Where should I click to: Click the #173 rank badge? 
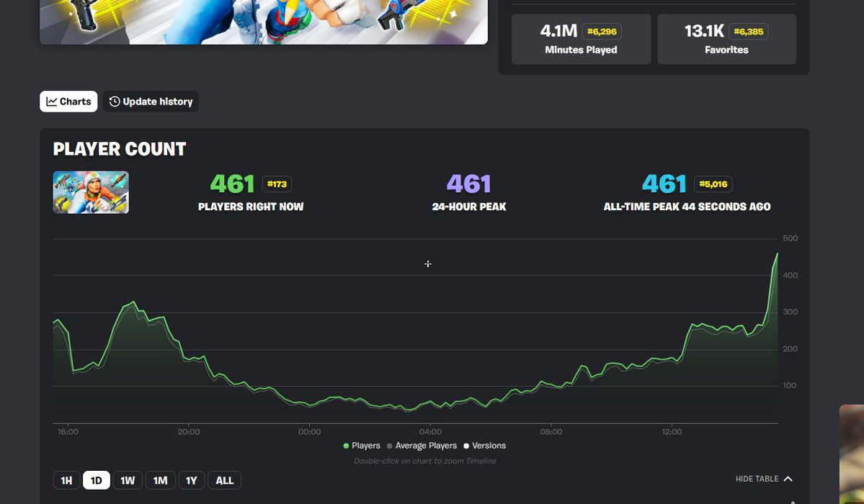coord(277,184)
